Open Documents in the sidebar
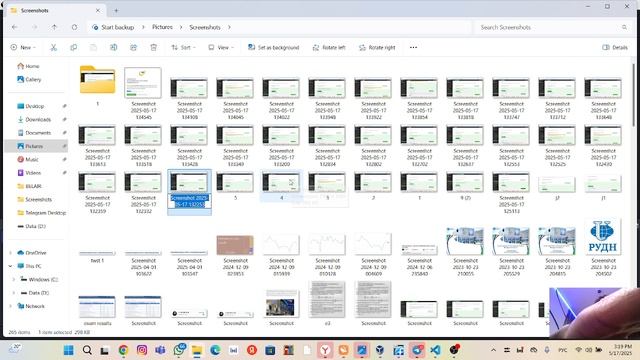The height and width of the screenshot is (360, 640). pyautogui.click(x=38, y=133)
